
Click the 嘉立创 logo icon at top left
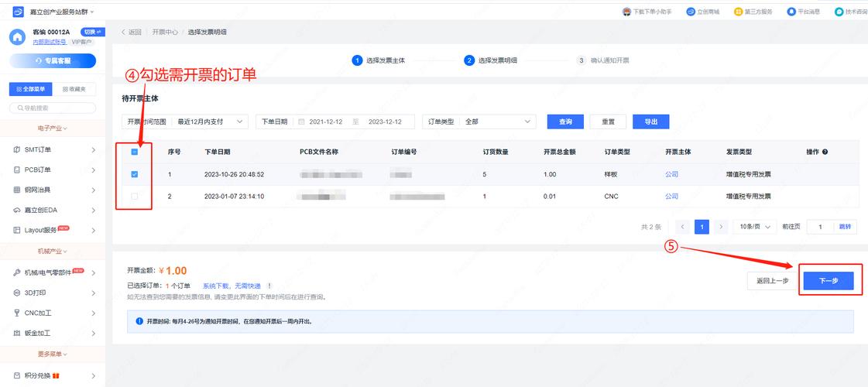click(x=18, y=12)
